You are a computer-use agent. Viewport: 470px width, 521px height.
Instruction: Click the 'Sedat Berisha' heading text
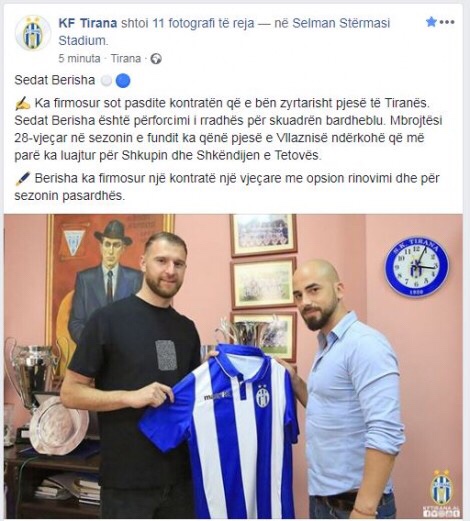pyautogui.click(x=55, y=80)
